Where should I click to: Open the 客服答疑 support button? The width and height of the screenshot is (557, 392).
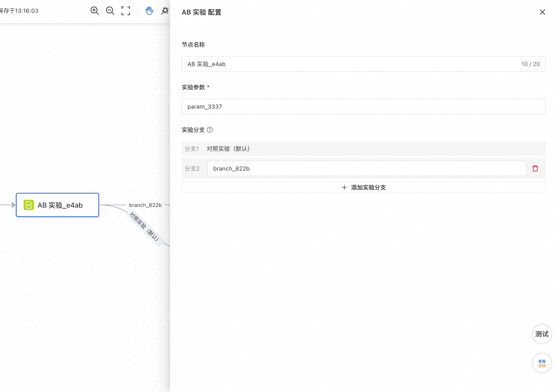pos(542,363)
